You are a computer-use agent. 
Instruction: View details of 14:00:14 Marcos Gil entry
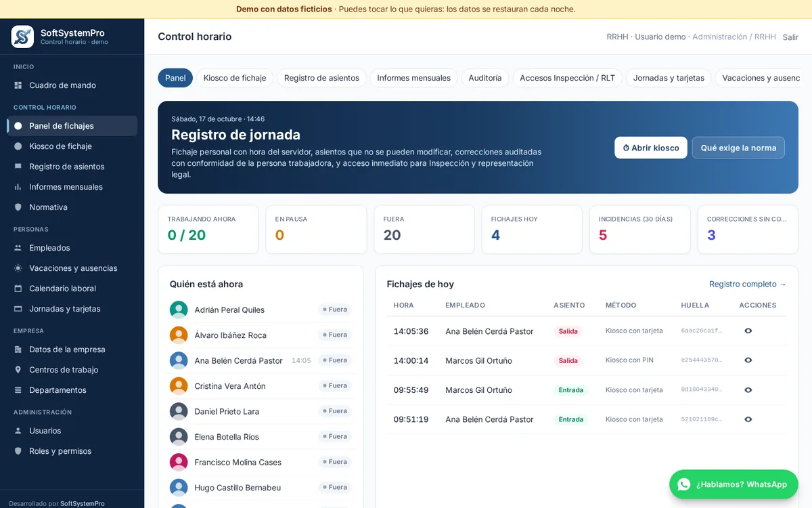click(x=748, y=360)
